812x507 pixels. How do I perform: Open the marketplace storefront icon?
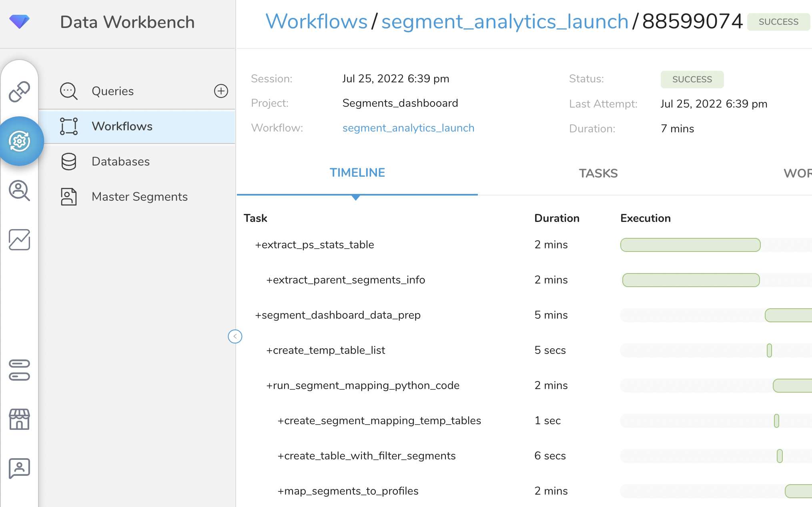(x=19, y=419)
